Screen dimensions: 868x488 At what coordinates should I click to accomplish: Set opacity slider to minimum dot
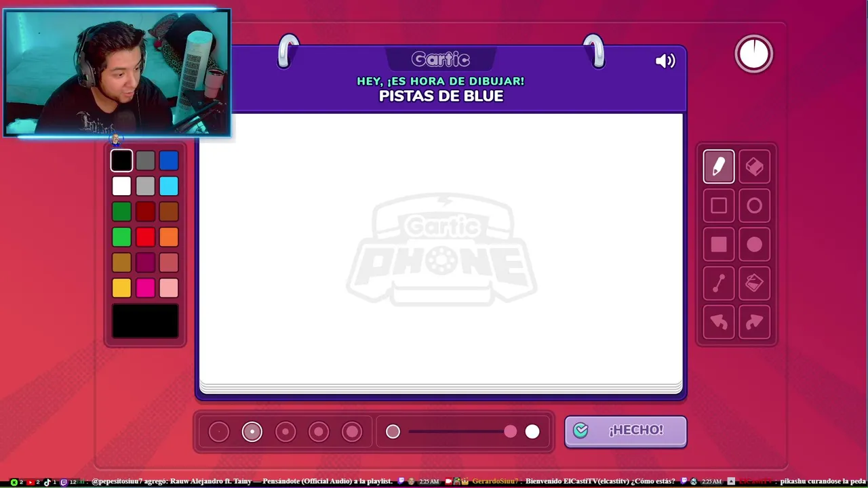[x=393, y=431]
